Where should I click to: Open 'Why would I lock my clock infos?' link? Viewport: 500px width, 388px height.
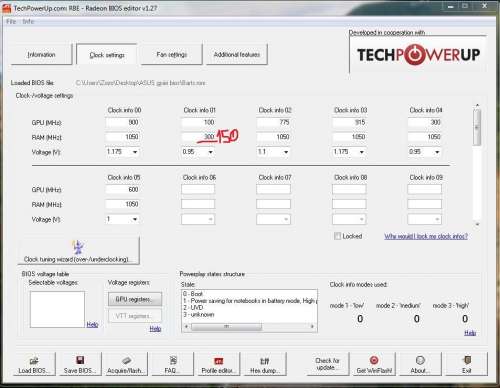(x=426, y=236)
